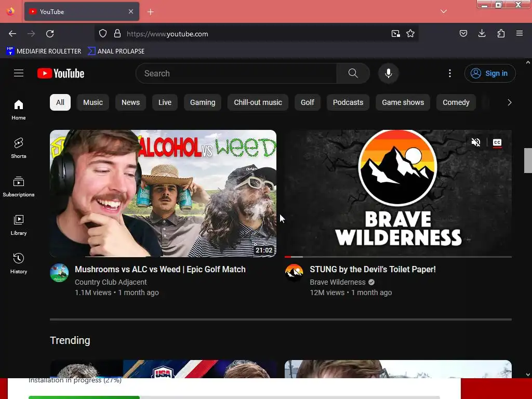List all tabs dropdown arrow
Viewport: 532px width, 399px height.
tap(444, 11)
